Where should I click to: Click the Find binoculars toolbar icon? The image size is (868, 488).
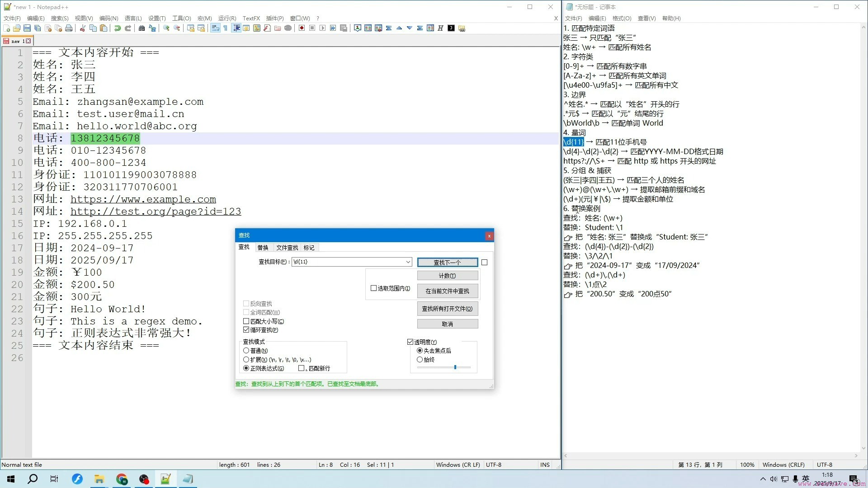coord(142,28)
